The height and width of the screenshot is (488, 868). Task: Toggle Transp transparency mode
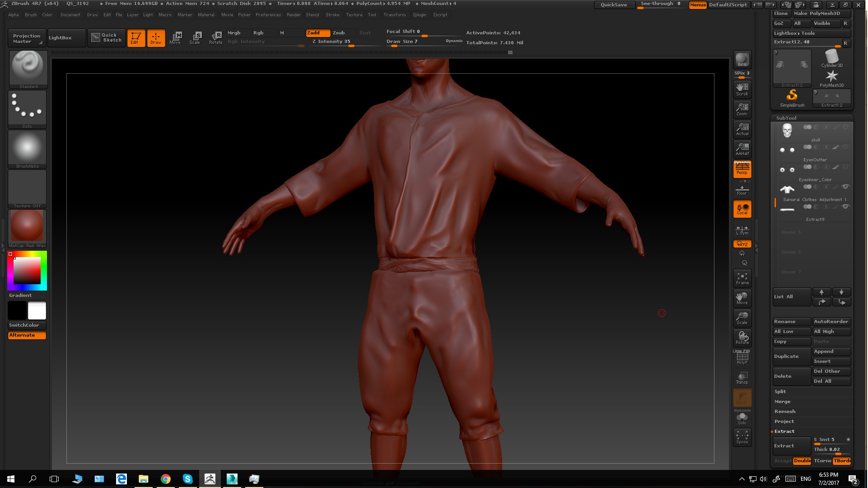pyautogui.click(x=743, y=378)
